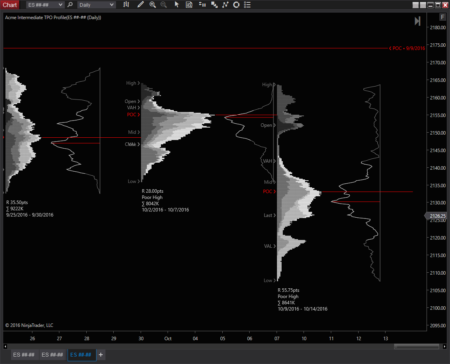Click the 2126.25 current price marker

pos(436,216)
